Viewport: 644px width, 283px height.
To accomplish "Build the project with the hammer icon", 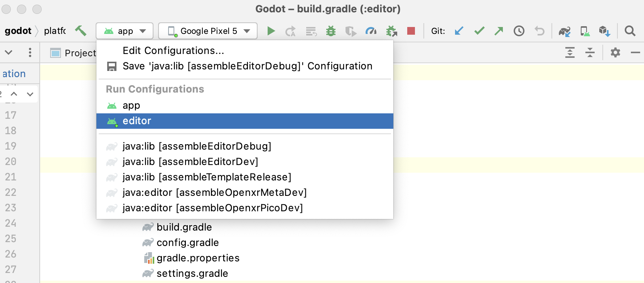I will pos(81,30).
